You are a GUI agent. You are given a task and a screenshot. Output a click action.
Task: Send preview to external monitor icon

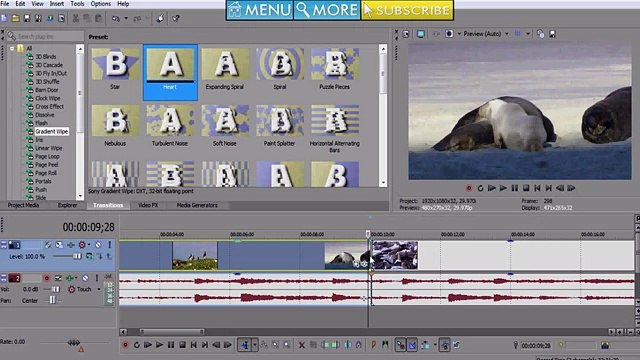coord(420,34)
